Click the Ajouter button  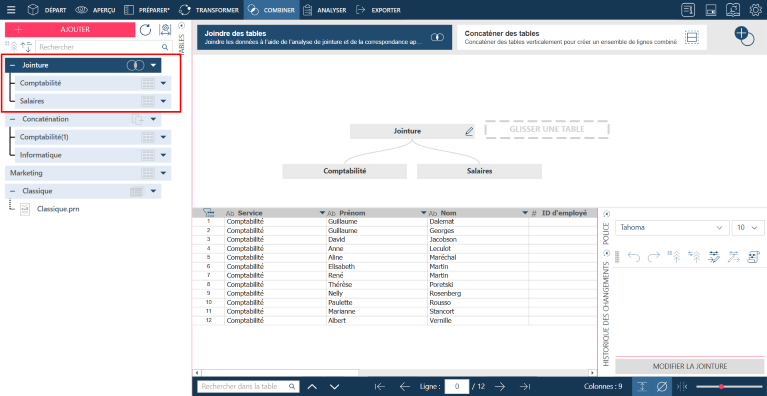click(x=70, y=29)
